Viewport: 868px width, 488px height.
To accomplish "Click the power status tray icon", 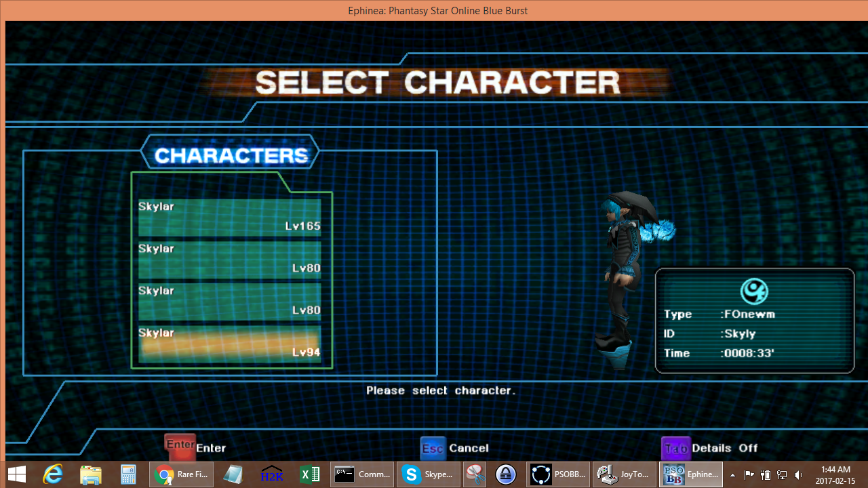I will pos(766,475).
